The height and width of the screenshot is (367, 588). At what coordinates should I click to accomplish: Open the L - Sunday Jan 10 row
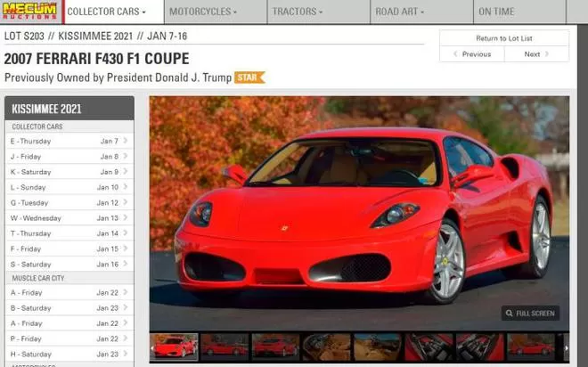[69, 187]
